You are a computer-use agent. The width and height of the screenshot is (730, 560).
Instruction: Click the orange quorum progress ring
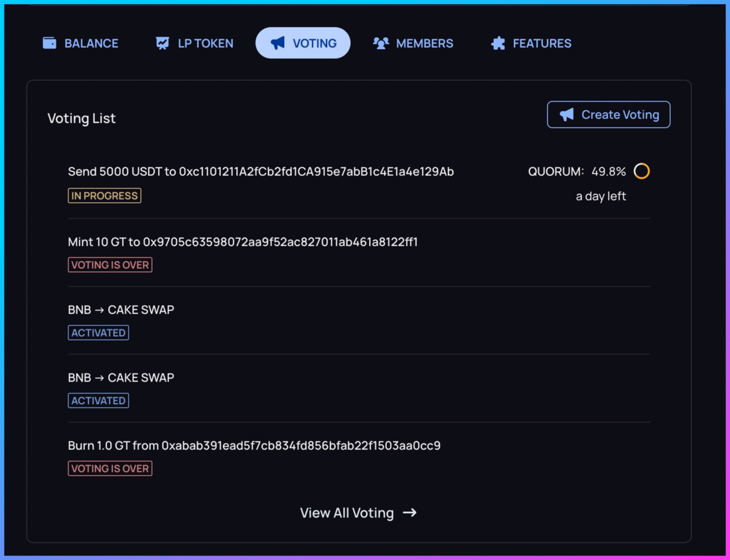click(x=642, y=171)
